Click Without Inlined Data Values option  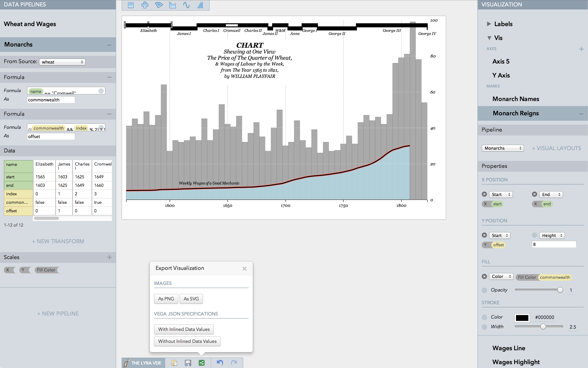pos(187,341)
